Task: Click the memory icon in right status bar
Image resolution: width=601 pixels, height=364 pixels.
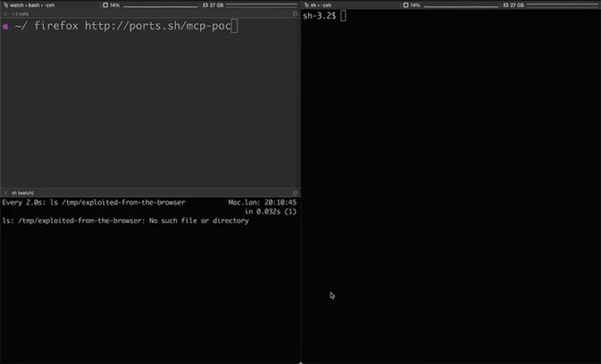Action: coord(505,5)
